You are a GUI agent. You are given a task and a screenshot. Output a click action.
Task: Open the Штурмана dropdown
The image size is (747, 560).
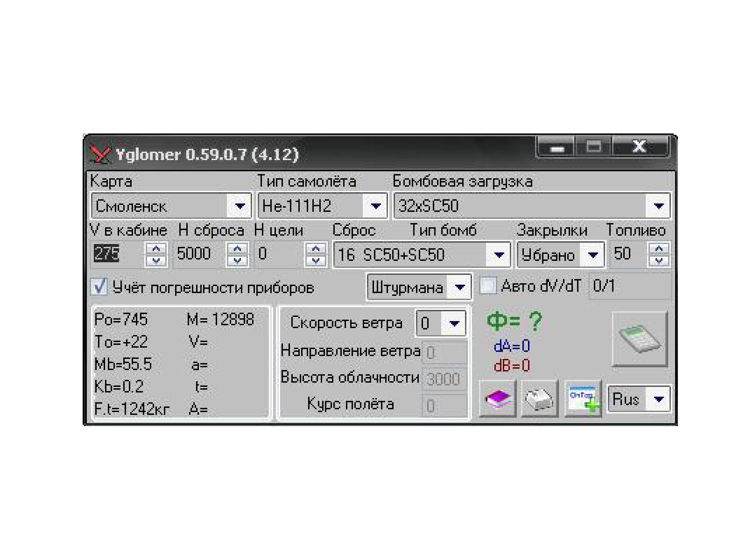[419, 287]
